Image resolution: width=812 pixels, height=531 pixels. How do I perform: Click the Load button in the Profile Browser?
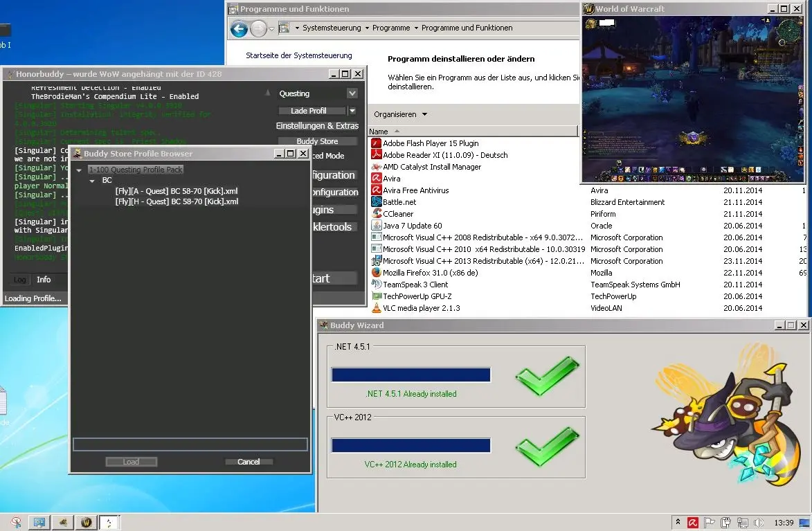[x=131, y=462]
